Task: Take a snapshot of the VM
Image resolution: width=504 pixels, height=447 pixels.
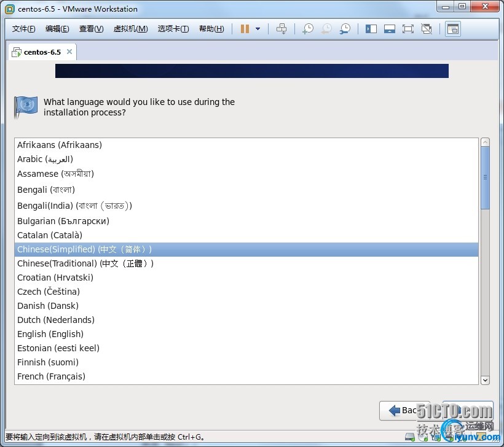Action: point(307,29)
